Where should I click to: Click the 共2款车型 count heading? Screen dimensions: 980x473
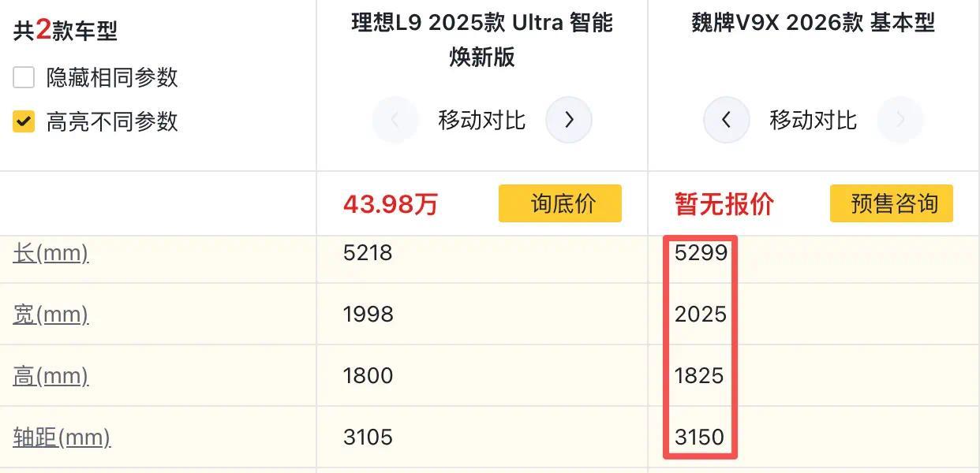[x=65, y=31]
